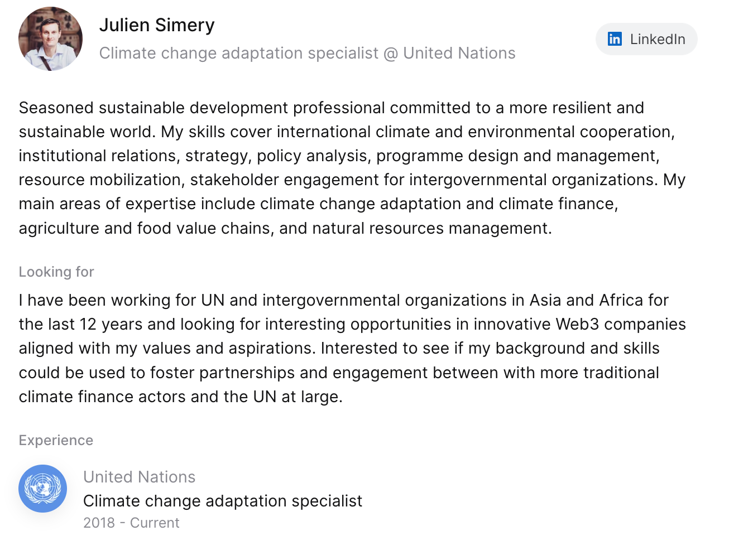729x560 pixels.
Task: Click the phrase institutional relations, strategy in the bio
Action: click(133, 156)
